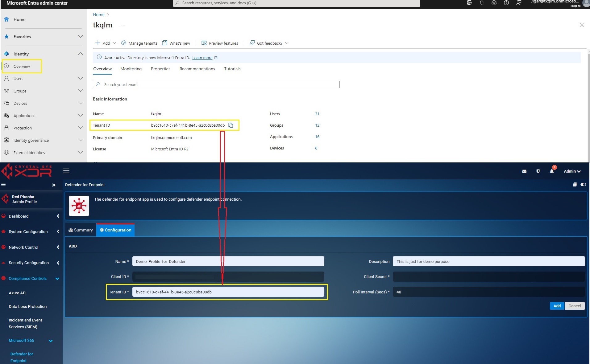Switch to the Summary tab
The height and width of the screenshot is (364, 590).
click(x=81, y=230)
